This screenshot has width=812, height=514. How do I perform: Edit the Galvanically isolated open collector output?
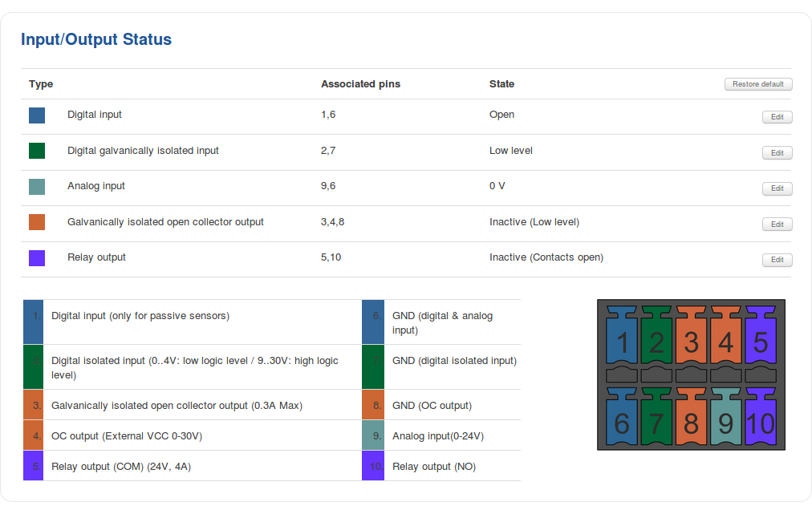(777, 225)
